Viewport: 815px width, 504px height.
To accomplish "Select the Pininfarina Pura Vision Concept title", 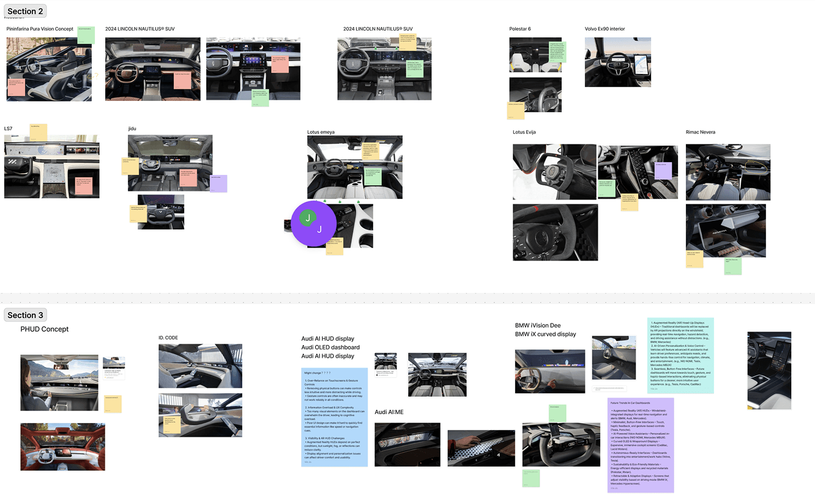I will tap(40, 29).
